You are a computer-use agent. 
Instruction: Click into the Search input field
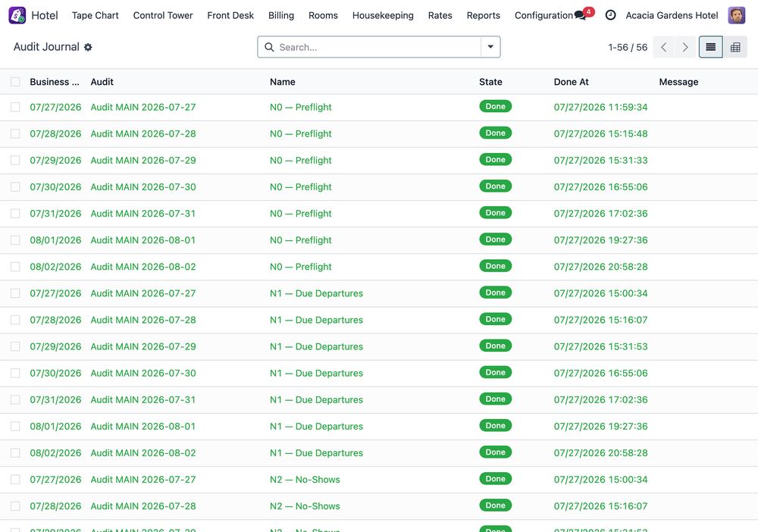pos(379,47)
